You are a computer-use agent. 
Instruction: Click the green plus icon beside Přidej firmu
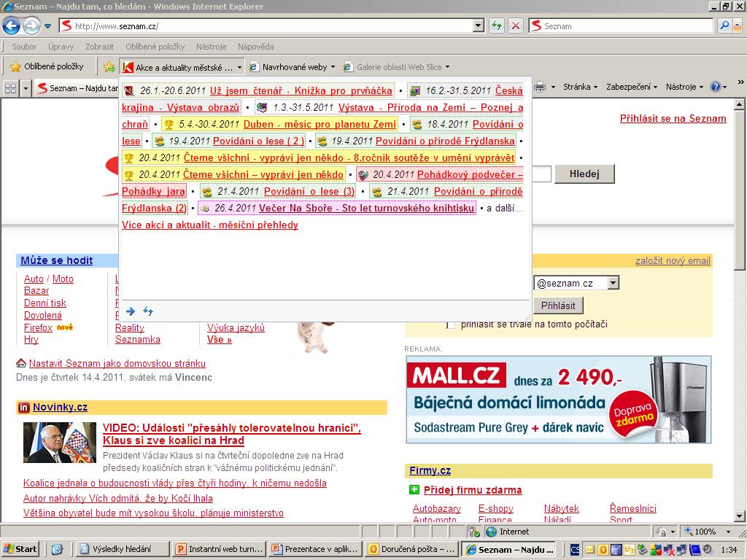coord(414,489)
